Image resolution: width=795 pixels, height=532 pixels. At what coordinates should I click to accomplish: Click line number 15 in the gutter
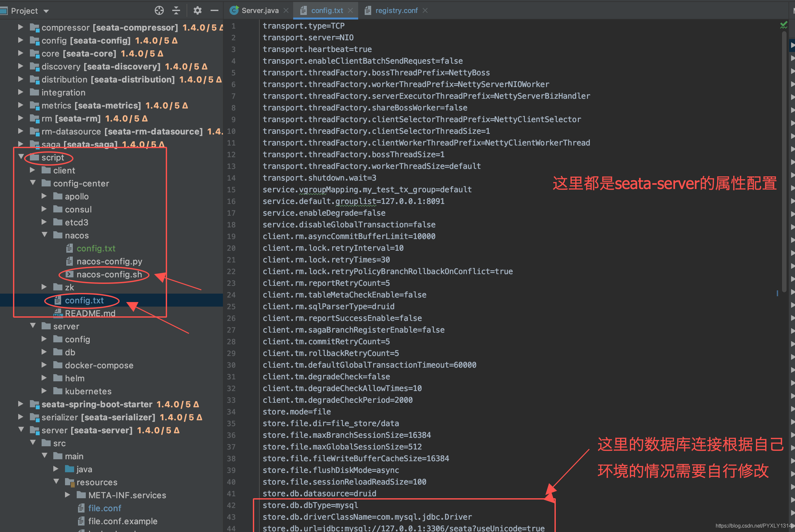click(231, 190)
